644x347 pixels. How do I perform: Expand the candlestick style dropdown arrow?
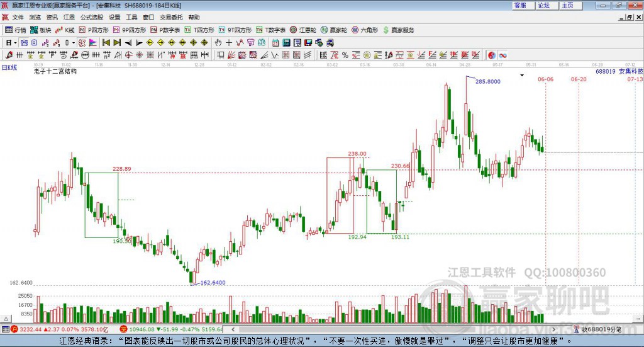74,43
